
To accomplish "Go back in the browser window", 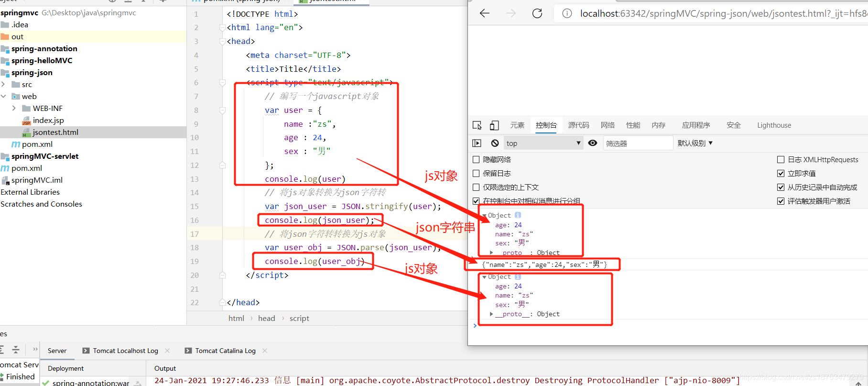I will (x=485, y=13).
